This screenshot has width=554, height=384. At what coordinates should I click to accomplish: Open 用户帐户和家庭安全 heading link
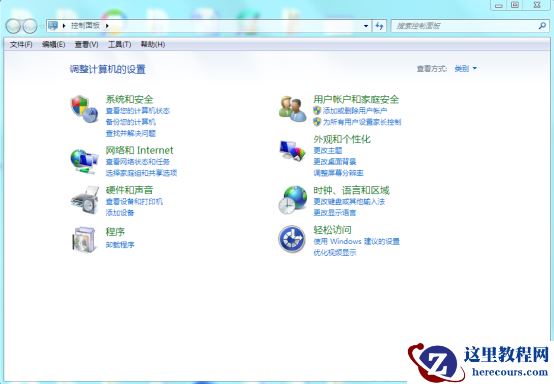pos(356,99)
